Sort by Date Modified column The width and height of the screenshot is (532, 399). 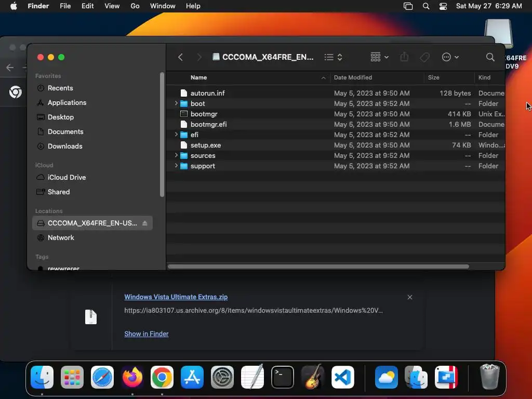[x=353, y=77]
